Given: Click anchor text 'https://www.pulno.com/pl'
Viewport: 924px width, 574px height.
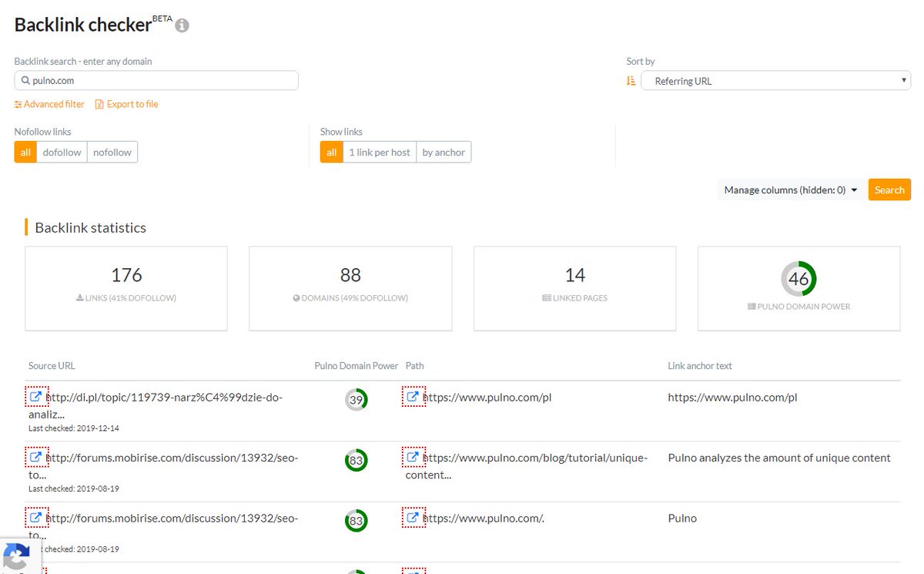Looking at the screenshot, I should tap(732, 398).
